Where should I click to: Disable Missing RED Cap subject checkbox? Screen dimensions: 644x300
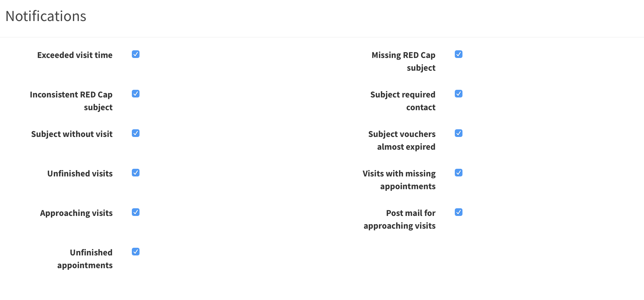[459, 54]
